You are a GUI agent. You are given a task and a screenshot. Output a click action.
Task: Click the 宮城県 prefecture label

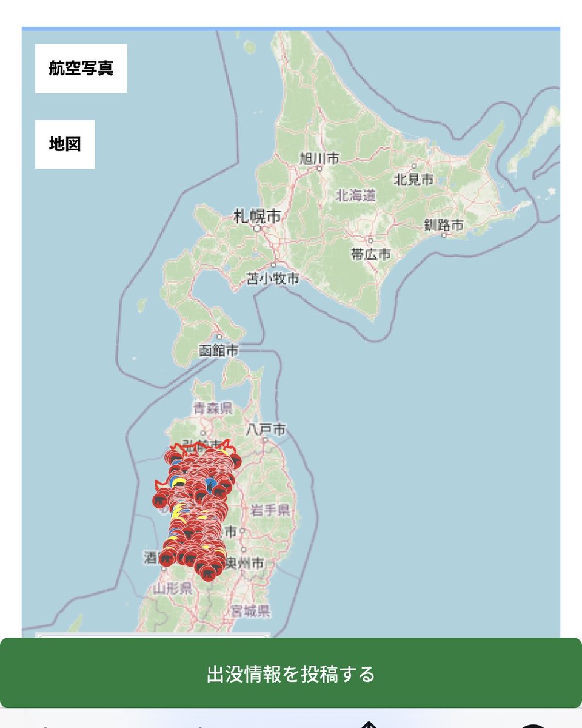click(250, 610)
